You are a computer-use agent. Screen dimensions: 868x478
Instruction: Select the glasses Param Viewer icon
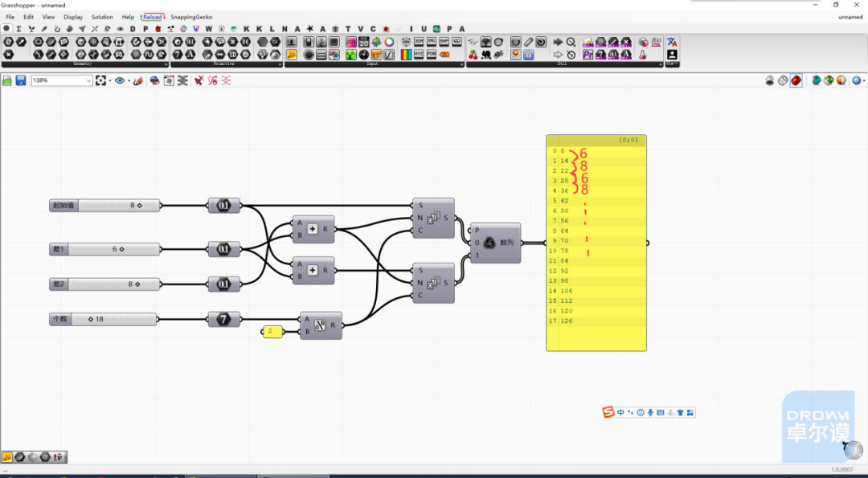coord(473,42)
